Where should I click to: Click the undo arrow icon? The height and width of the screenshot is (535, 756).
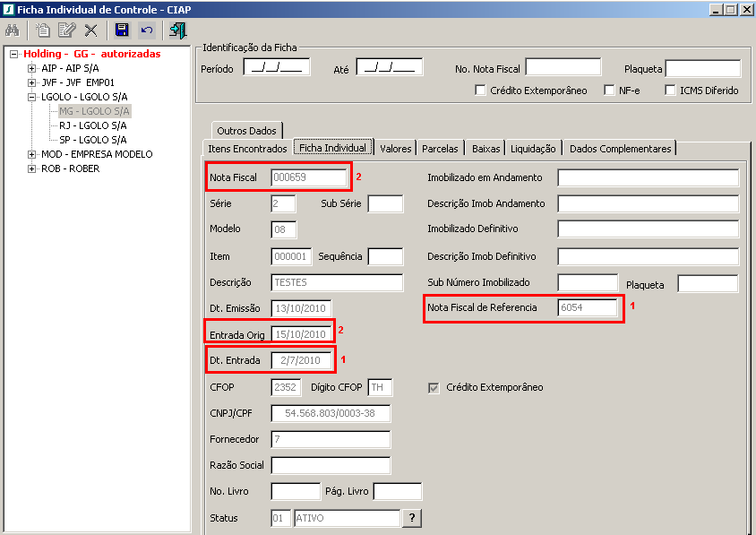coord(147,30)
